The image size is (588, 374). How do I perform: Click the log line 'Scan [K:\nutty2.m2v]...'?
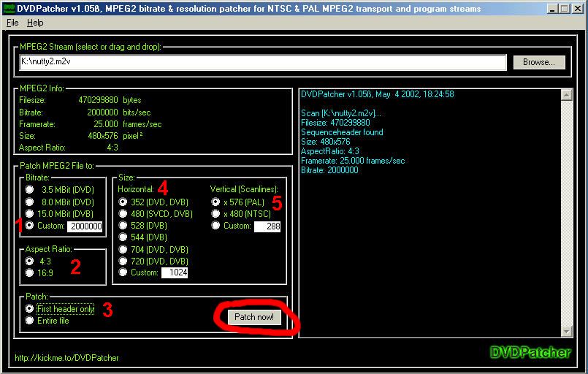click(x=341, y=113)
